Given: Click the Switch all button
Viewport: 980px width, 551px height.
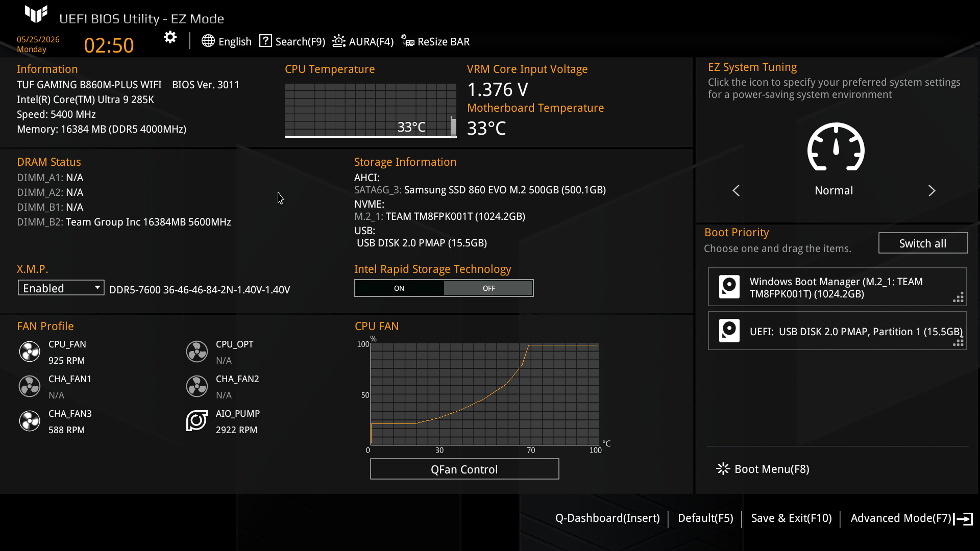Looking at the screenshot, I should click(x=923, y=243).
